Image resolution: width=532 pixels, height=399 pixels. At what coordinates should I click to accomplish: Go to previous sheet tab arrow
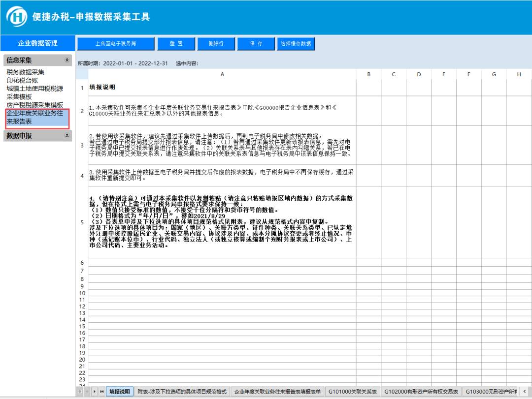(x=87, y=392)
